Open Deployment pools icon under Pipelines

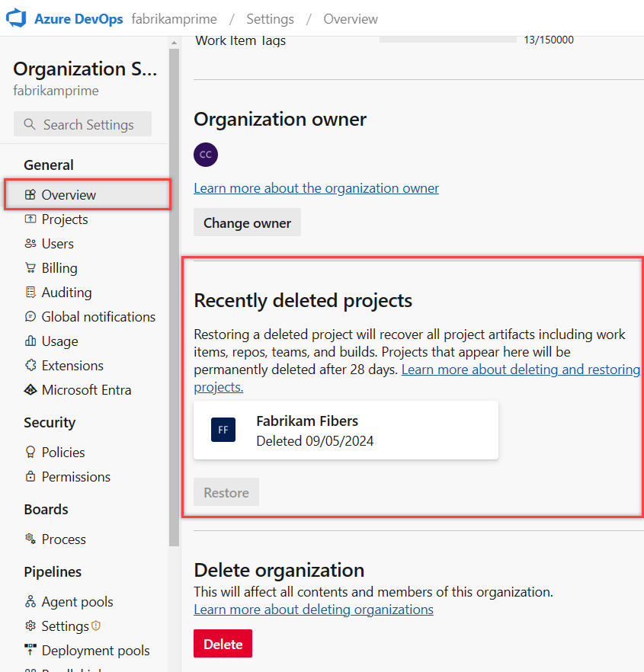click(34, 651)
